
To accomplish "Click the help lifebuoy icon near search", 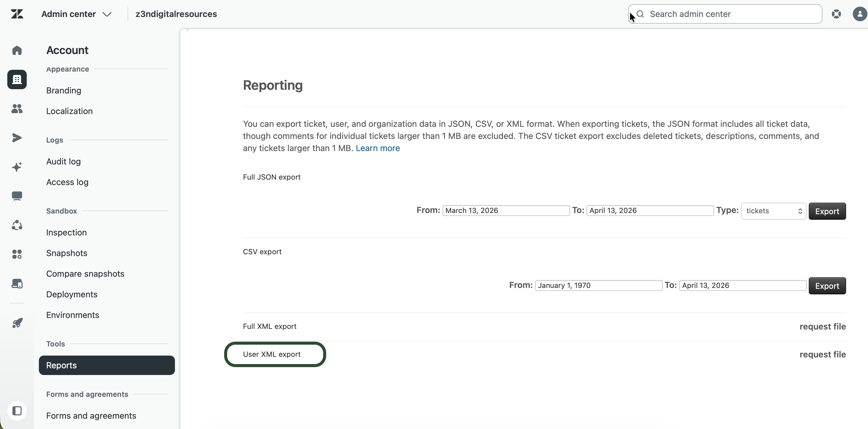I will pos(837,14).
